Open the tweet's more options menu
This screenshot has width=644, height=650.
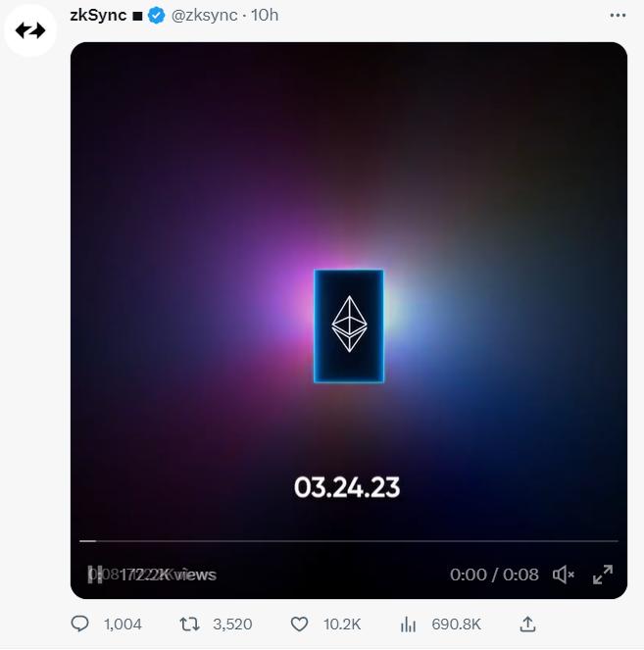click(617, 16)
